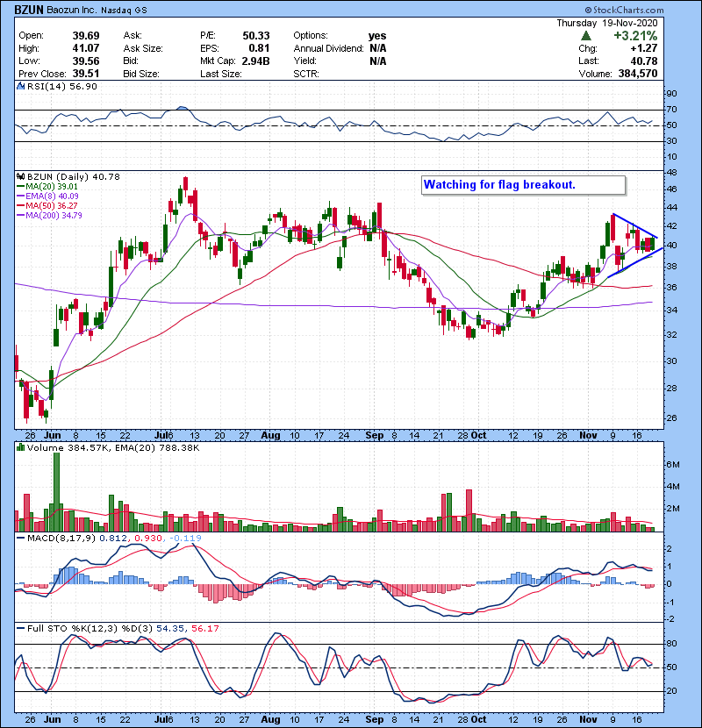Click the tall red volume bar near Sep 28

pos(469,510)
